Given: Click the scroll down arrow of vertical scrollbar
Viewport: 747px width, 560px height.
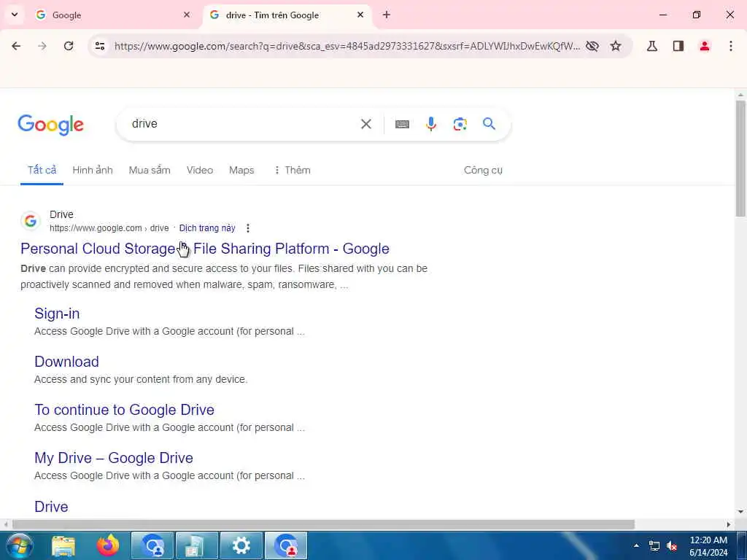Looking at the screenshot, I should (740, 512).
